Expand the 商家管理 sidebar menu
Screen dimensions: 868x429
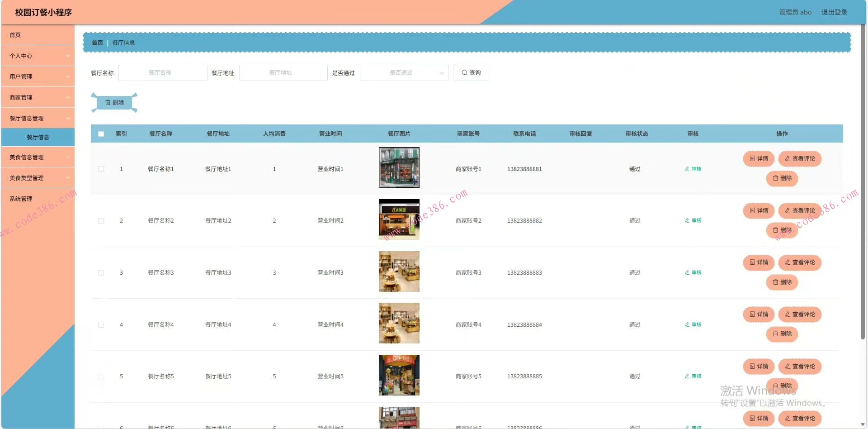[38, 98]
